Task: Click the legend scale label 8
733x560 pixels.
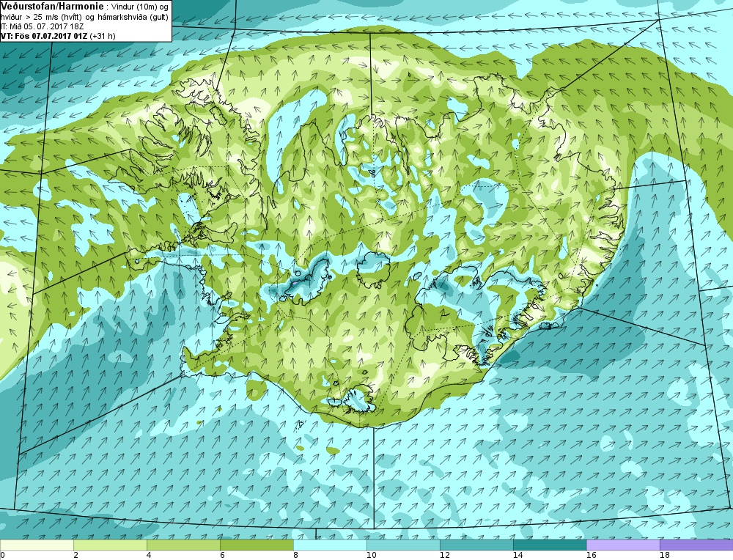Action: [x=296, y=556]
